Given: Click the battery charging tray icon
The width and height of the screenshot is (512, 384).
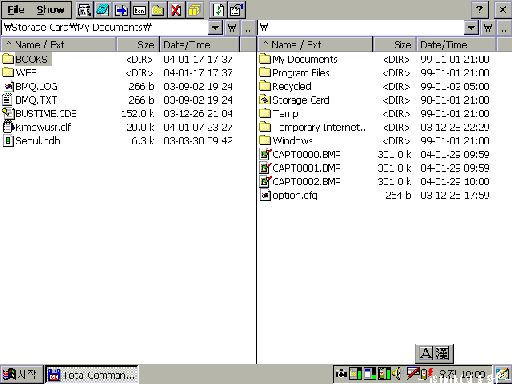Looking at the screenshot, I should tap(427, 374).
